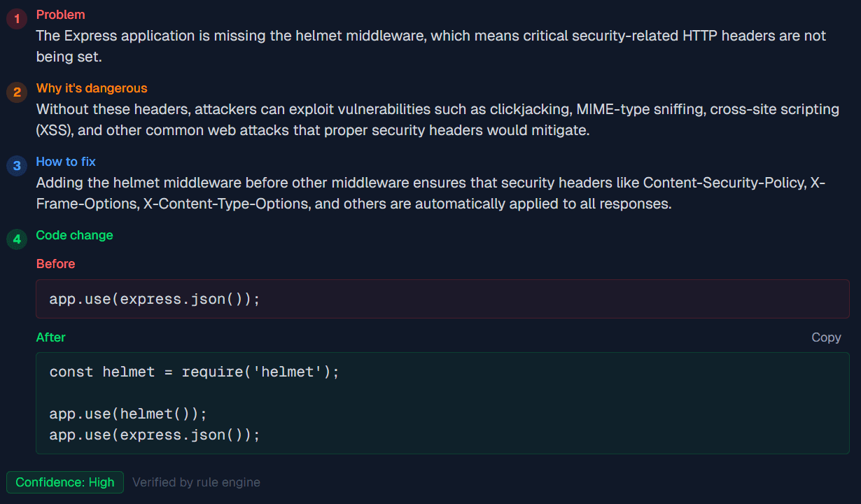The width and height of the screenshot is (861, 504).
Task: Click the orange step 2 badge
Action: coord(16,92)
